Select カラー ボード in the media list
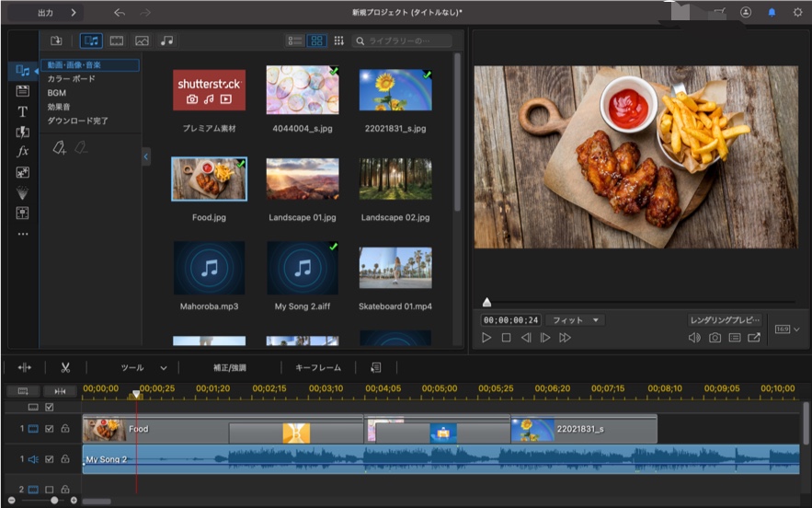This screenshot has height=508, width=812. coord(71,79)
